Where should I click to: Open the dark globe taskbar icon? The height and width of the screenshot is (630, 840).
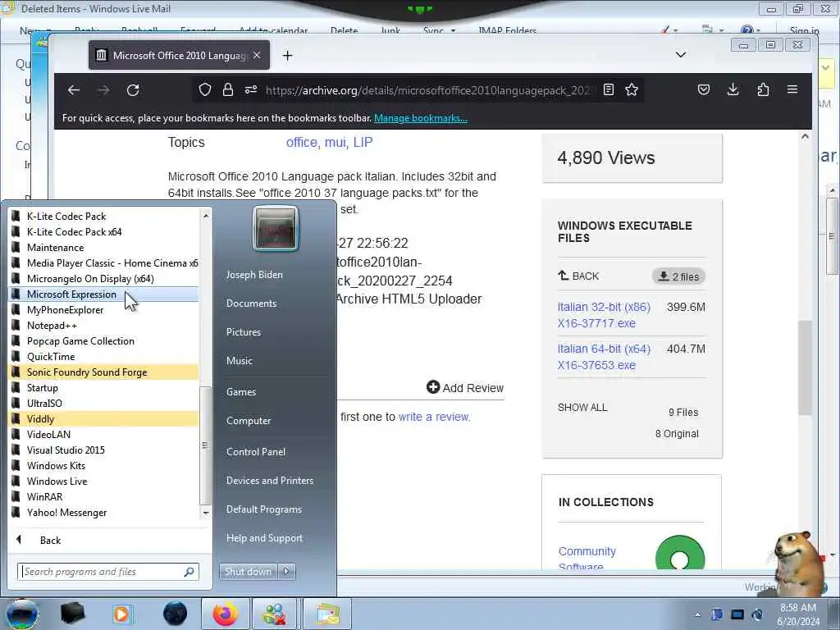pos(176,614)
